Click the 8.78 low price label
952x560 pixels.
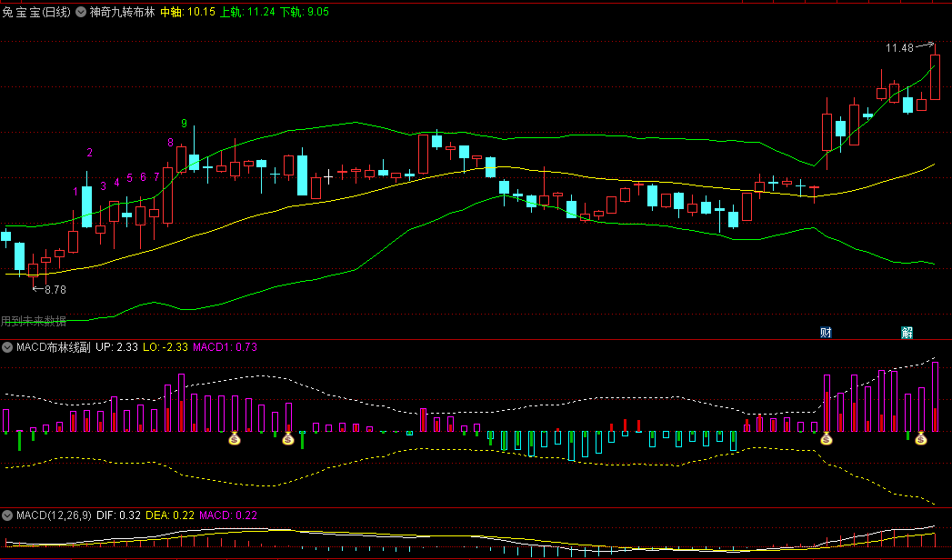click(55, 290)
